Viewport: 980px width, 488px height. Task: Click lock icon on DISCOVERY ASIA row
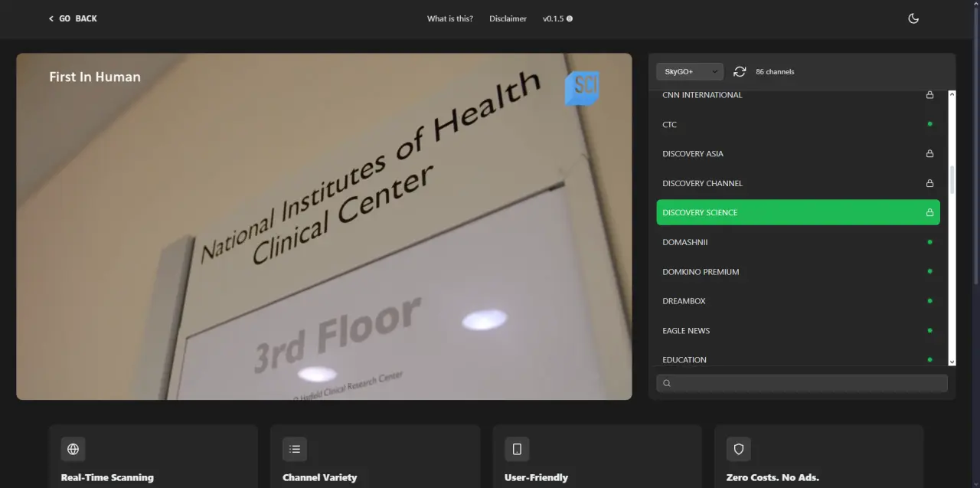click(929, 153)
